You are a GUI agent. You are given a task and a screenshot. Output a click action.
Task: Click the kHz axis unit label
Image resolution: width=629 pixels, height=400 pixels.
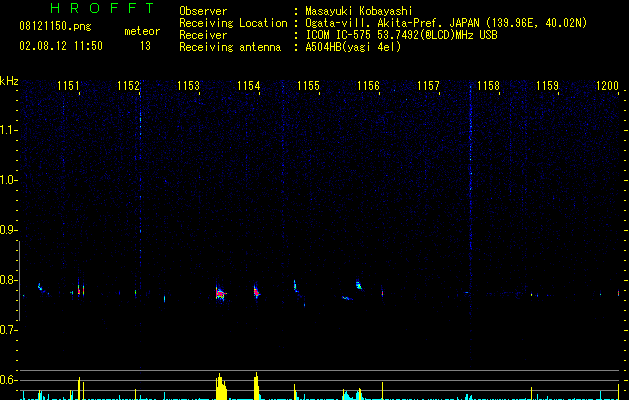tap(9, 81)
